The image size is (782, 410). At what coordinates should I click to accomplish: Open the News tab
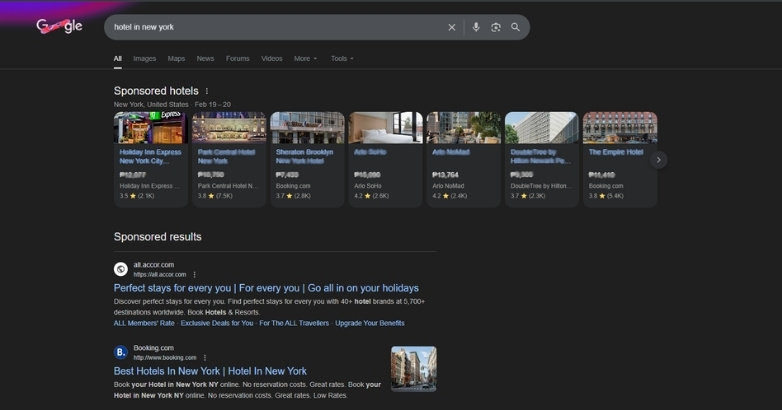pos(205,58)
